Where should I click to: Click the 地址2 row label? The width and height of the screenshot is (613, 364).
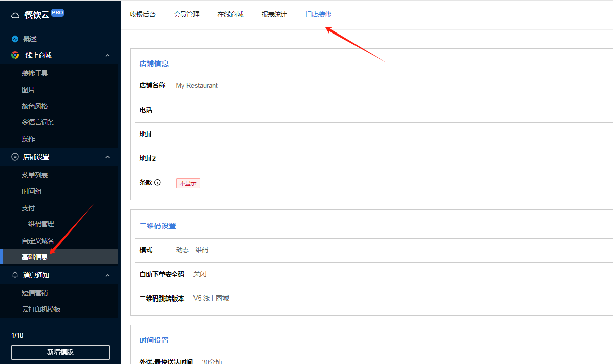coord(147,158)
